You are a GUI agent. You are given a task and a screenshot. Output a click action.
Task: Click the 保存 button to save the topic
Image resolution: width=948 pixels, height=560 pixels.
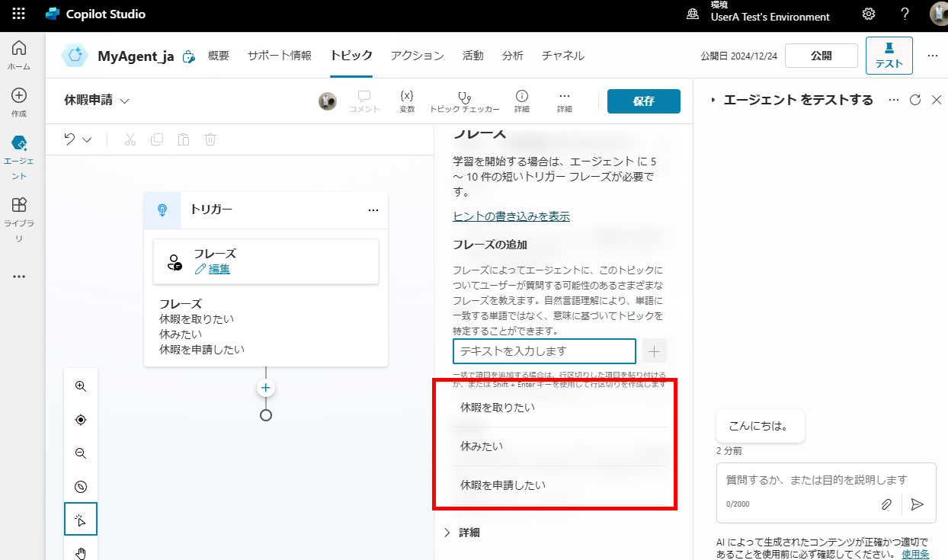pyautogui.click(x=643, y=100)
